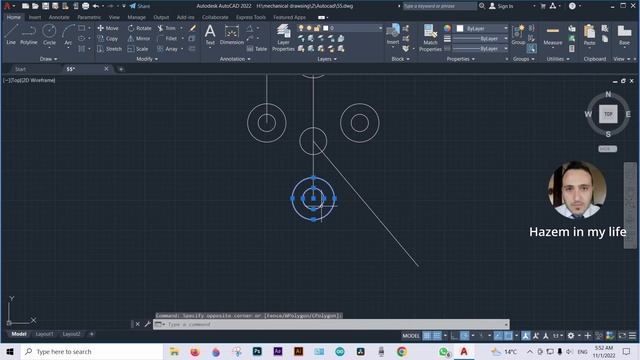Toggle grid display in status bar
640x360 pixels.
point(427,336)
